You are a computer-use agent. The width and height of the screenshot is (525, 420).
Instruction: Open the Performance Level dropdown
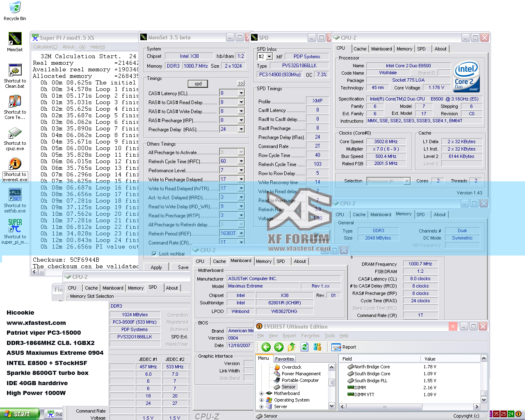pyautogui.click(x=241, y=170)
